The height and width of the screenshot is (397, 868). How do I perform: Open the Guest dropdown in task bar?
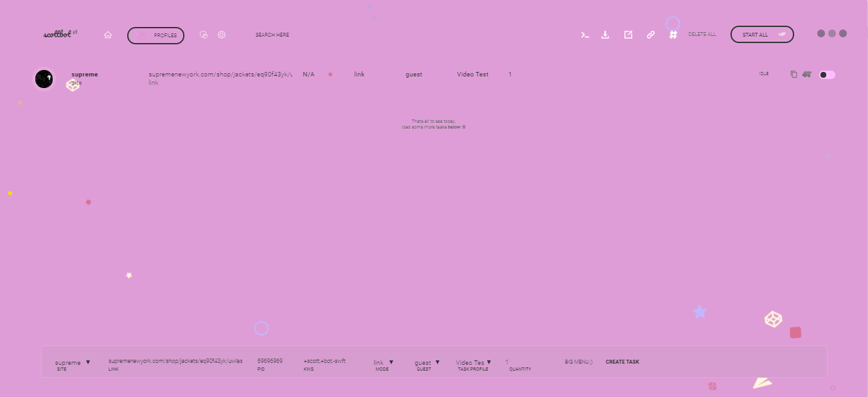tap(427, 362)
